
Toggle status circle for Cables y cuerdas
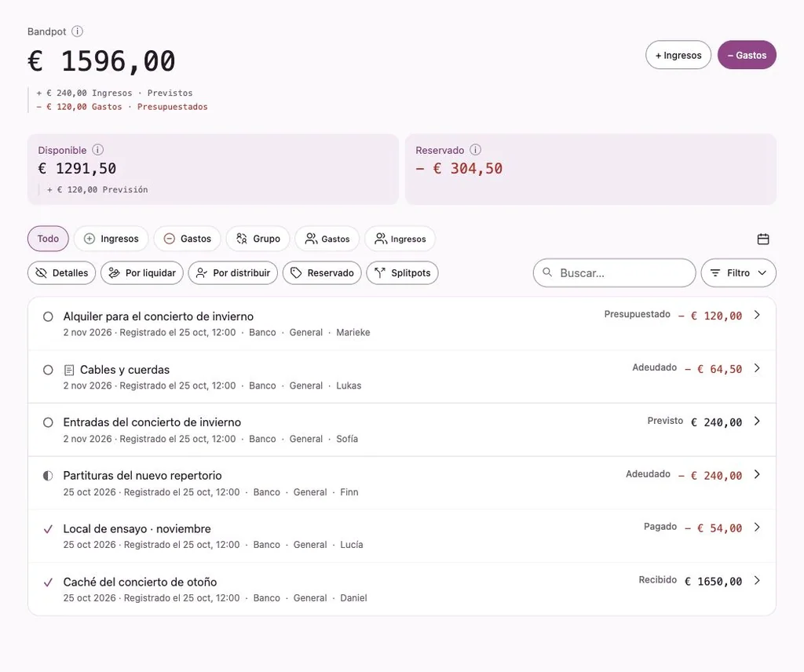[48, 370]
